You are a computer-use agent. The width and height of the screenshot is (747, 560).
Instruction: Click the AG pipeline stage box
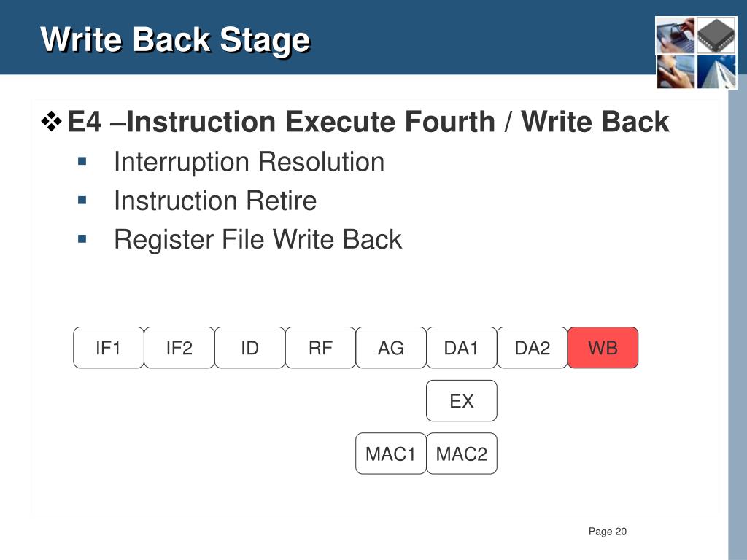tap(391, 348)
